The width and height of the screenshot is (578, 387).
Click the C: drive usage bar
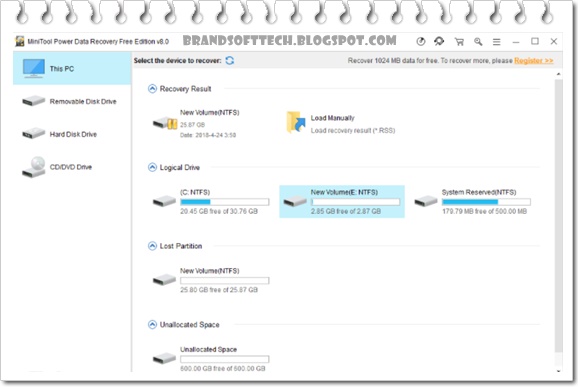[x=224, y=202]
